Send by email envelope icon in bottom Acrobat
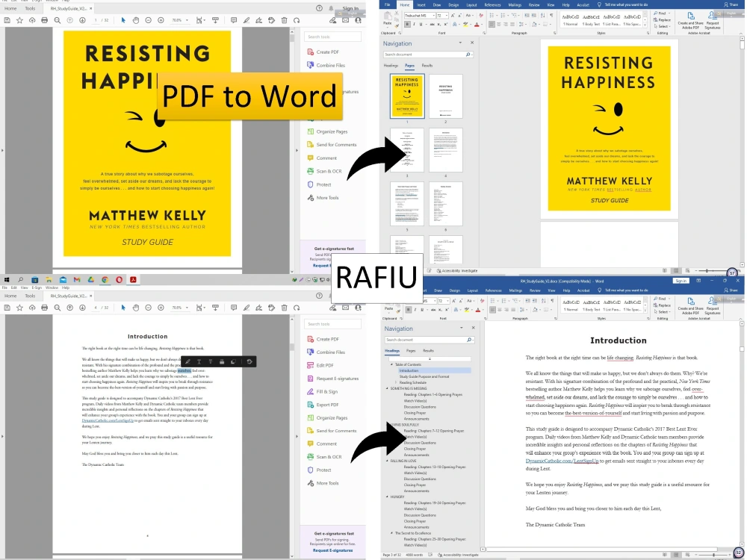The image size is (747, 560). point(345,308)
